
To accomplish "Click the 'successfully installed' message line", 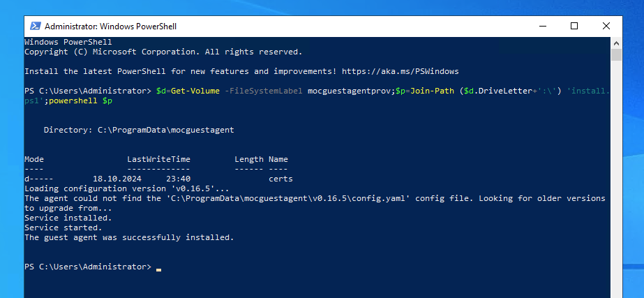I will (x=129, y=237).
